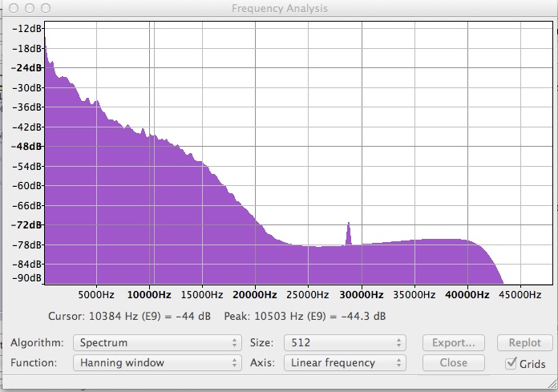Click the -78dB axis label
Screen dimensions: 558x392
[x=26, y=244]
